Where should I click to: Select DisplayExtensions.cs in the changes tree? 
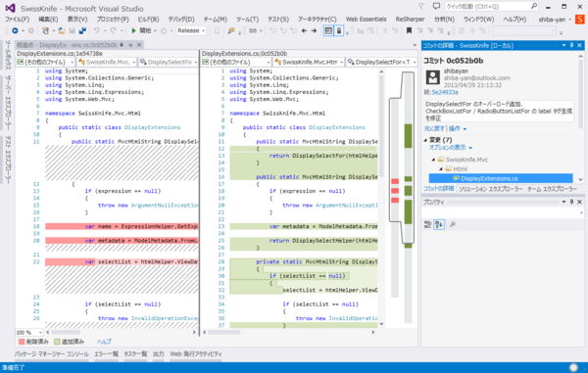[x=501, y=178]
